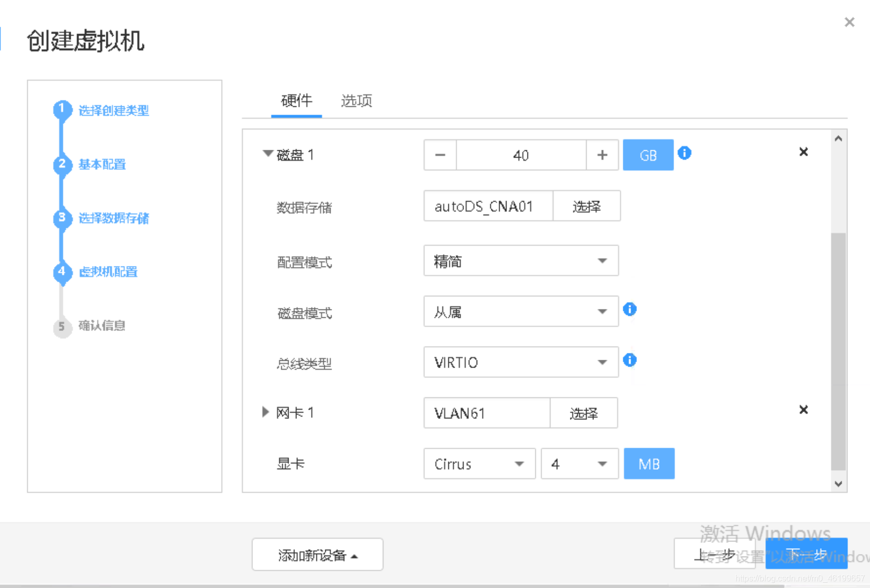Close the 创建虚拟机 dialog

(x=850, y=22)
